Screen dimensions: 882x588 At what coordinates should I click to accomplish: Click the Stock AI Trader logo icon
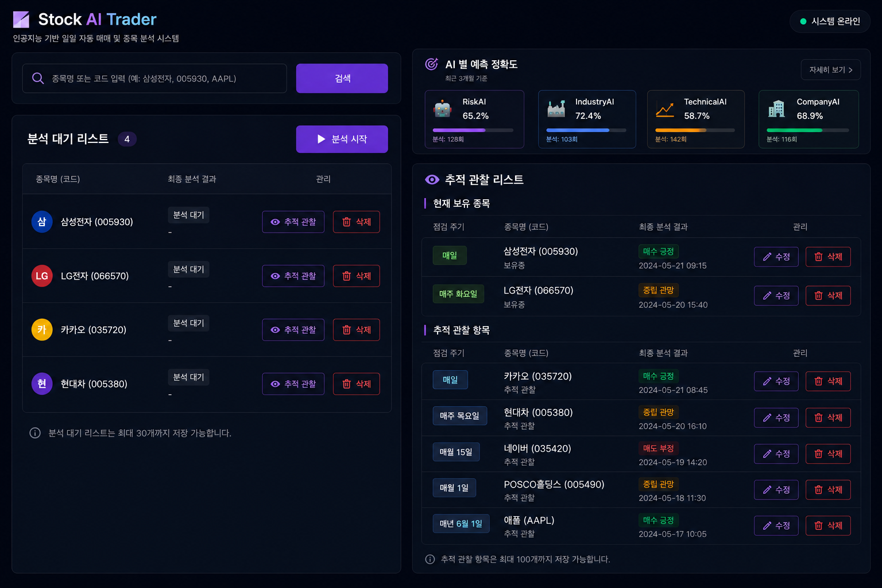(21, 20)
